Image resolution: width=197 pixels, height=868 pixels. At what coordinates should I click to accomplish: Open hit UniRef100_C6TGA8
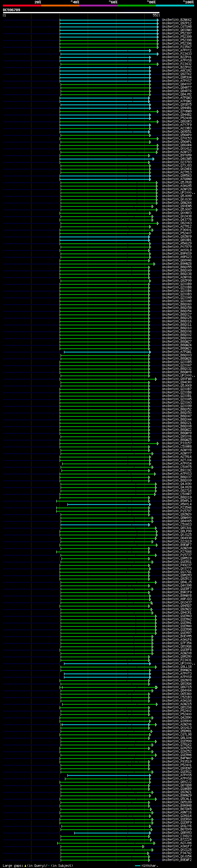177,26
